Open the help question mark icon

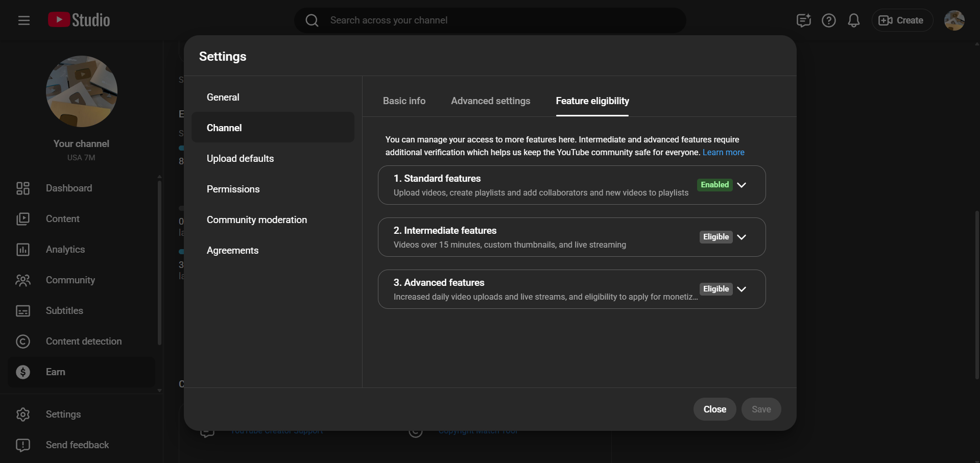point(828,20)
